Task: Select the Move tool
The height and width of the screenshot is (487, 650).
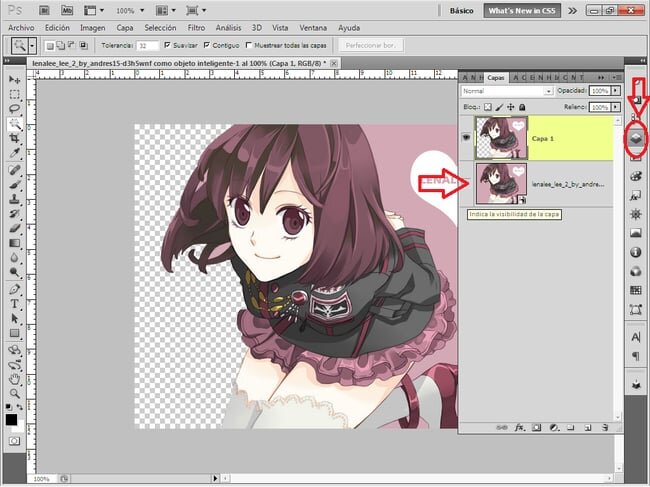Action: [15, 80]
